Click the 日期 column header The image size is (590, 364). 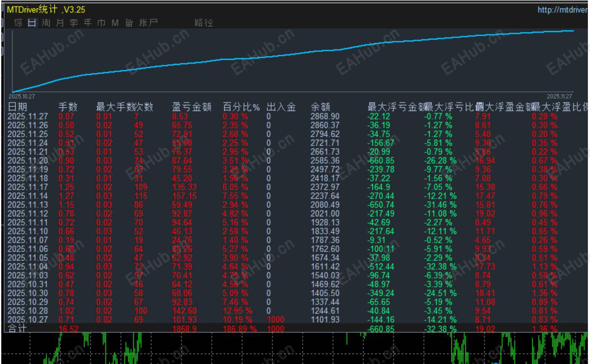click(x=17, y=107)
